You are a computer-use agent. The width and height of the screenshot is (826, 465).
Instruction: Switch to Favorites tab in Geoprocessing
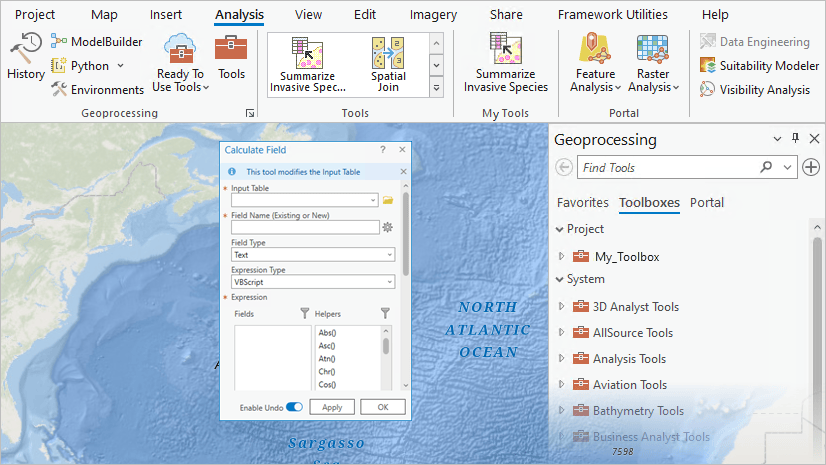coord(583,203)
